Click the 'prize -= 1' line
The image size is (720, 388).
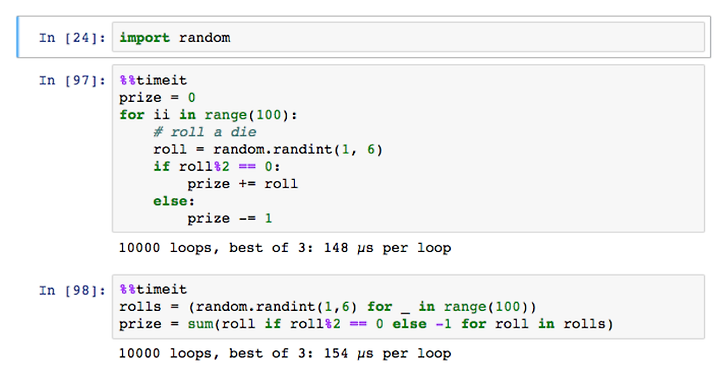click(230, 218)
